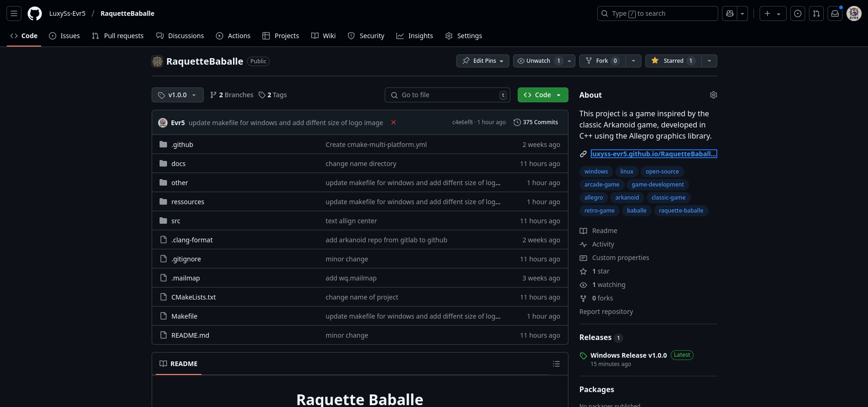Open README outline list icon

coord(556,364)
